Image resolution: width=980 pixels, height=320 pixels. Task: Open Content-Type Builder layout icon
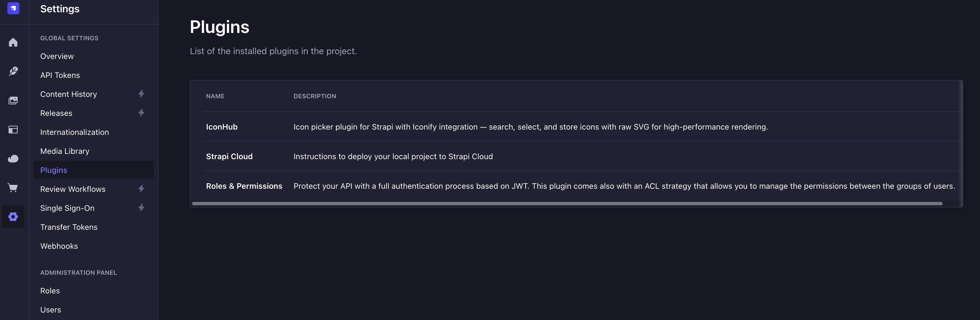click(x=13, y=130)
